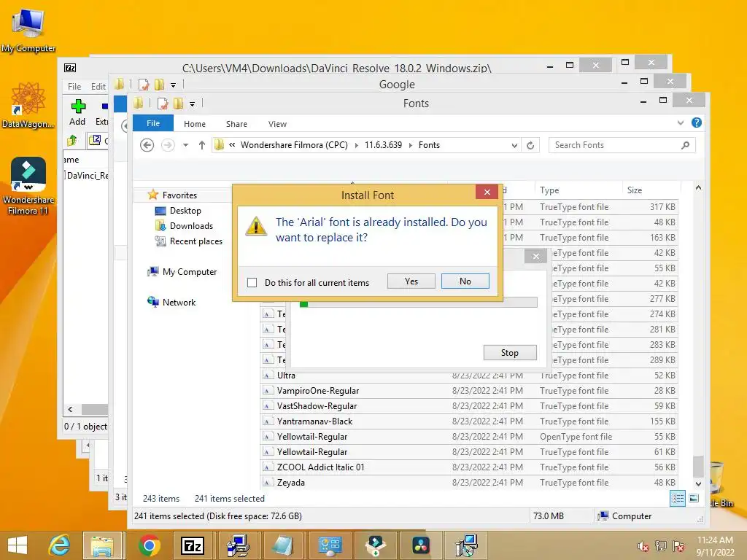
Task: Switch to the View ribbon tab
Action: click(277, 124)
